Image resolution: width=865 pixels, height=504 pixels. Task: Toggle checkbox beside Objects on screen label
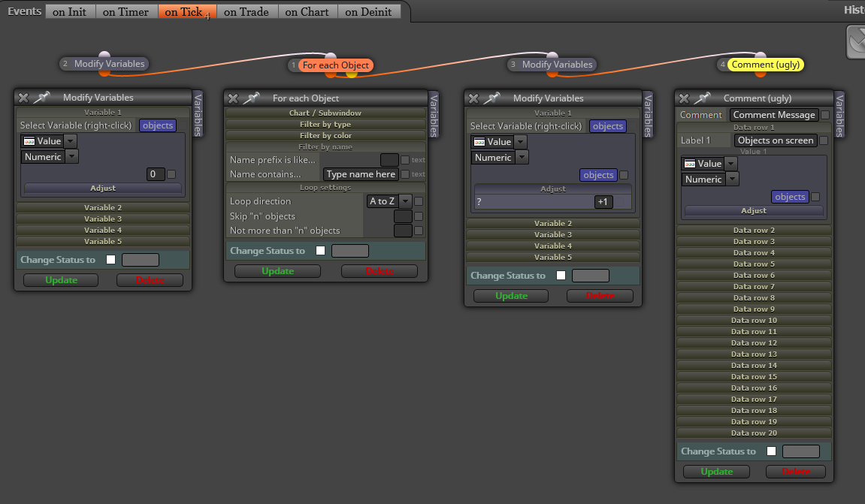pos(824,140)
